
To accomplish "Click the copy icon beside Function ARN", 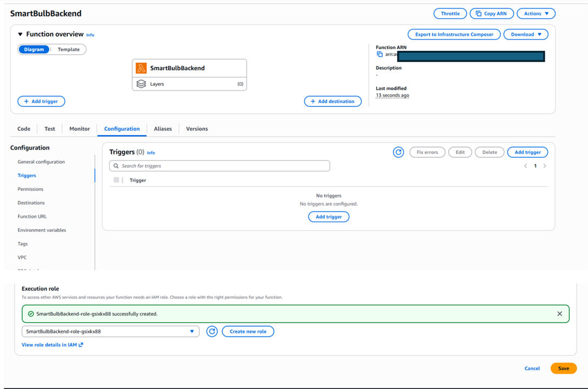I will 380,55.
